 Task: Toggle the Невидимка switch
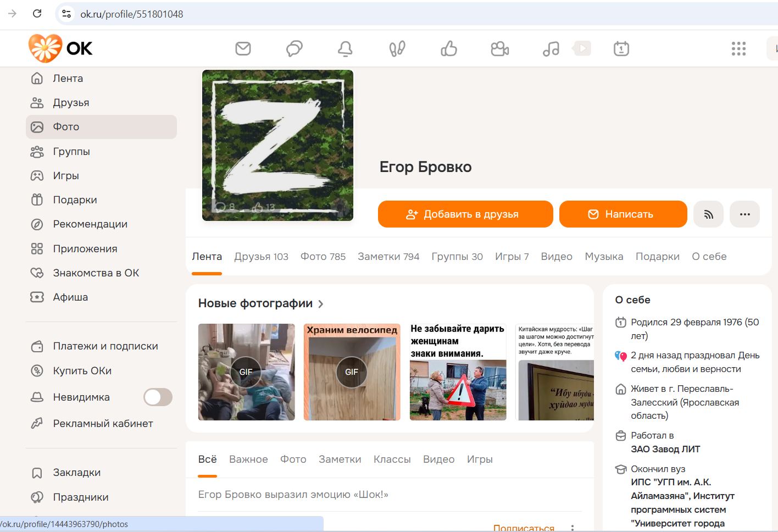click(158, 397)
